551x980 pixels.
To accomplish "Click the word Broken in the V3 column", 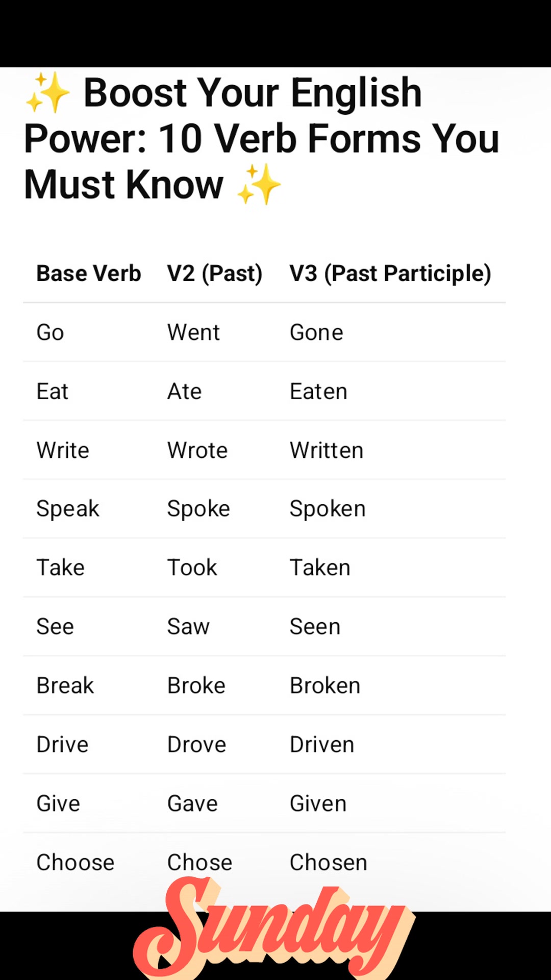I will (x=325, y=686).
